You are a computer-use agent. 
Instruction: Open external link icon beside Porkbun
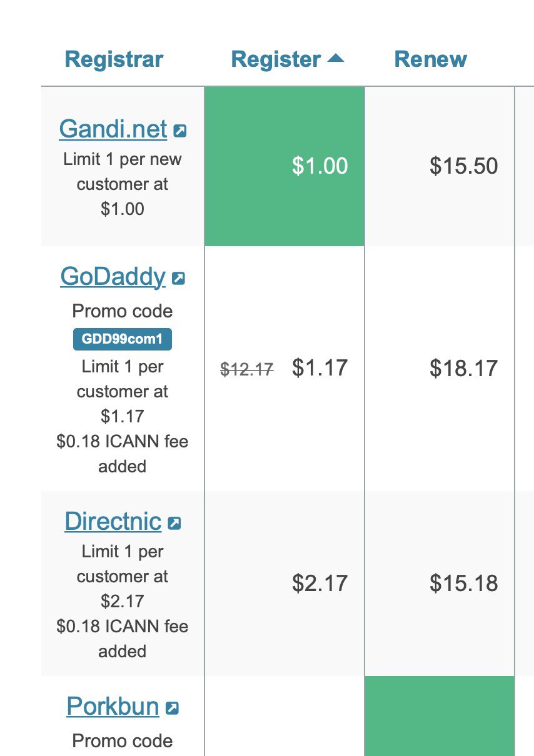tap(172, 709)
